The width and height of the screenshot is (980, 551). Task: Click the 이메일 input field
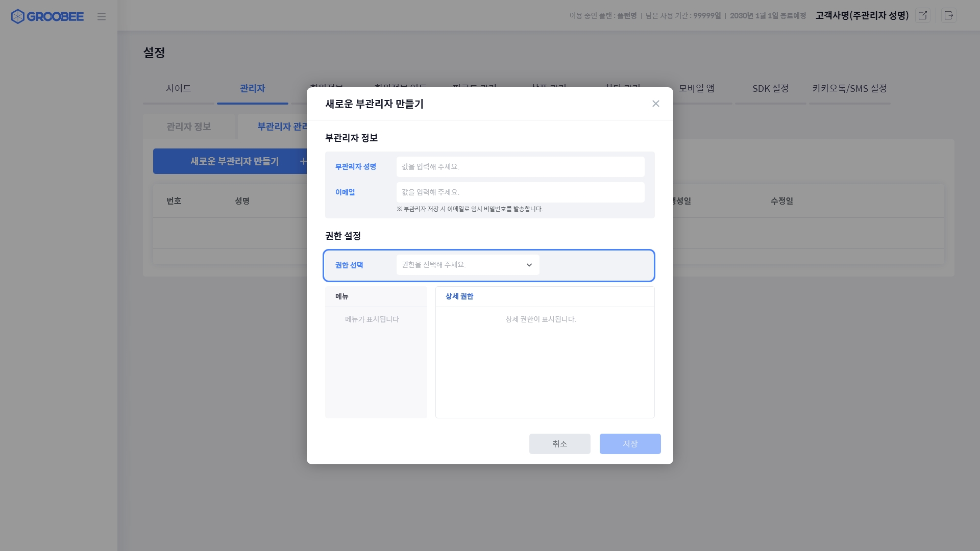(x=520, y=192)
